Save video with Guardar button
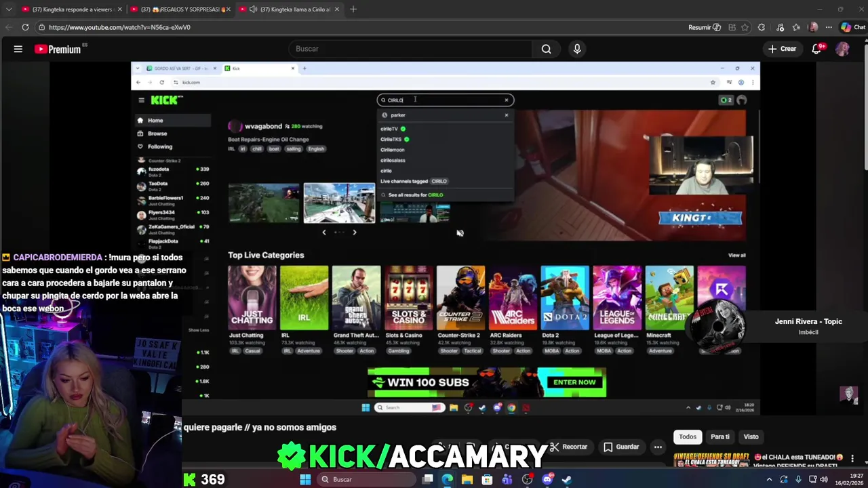This screenshot has height=488, width=868. [x=621, y=447]
